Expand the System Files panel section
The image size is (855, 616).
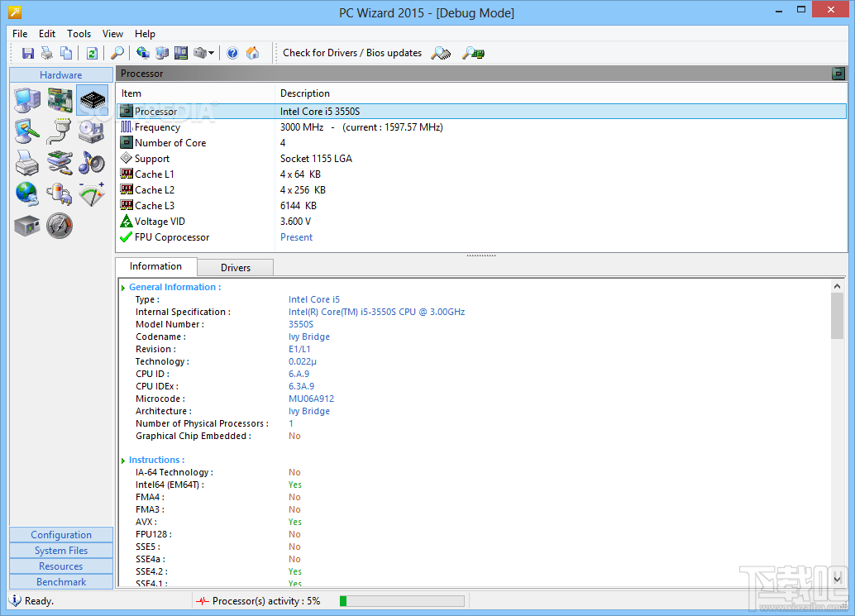[x=61, y=551]
